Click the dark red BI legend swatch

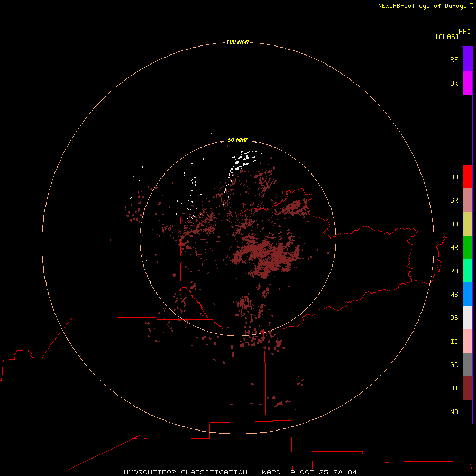click(467, 388)
